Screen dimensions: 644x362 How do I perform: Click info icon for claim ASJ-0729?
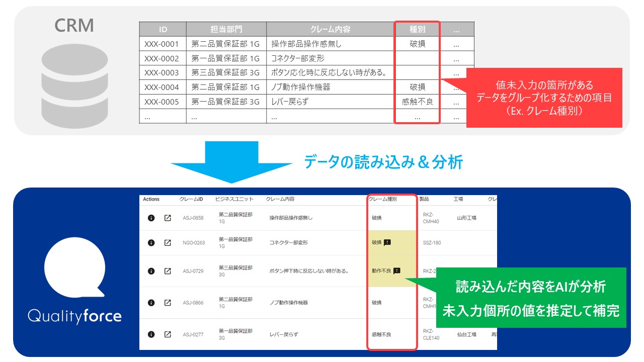(x=151, y=271)
